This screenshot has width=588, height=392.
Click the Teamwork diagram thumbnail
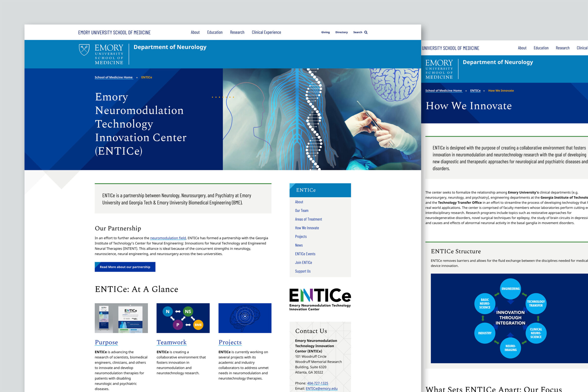[x=183, y=318]
